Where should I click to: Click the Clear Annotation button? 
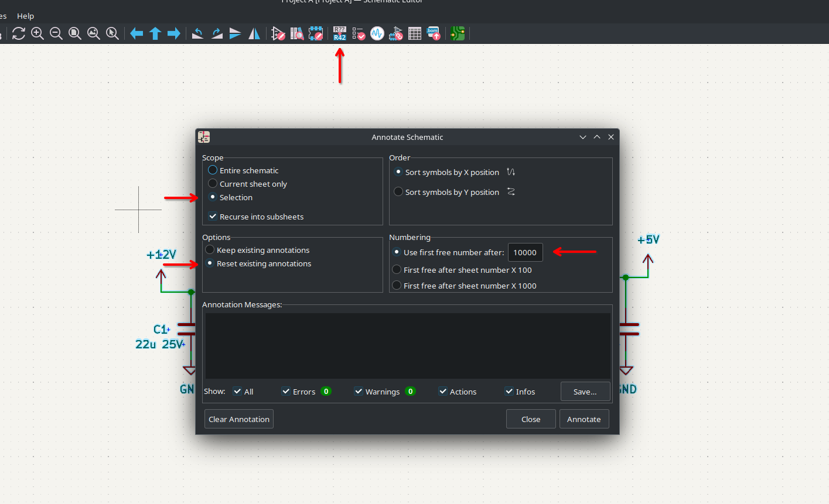239,419
